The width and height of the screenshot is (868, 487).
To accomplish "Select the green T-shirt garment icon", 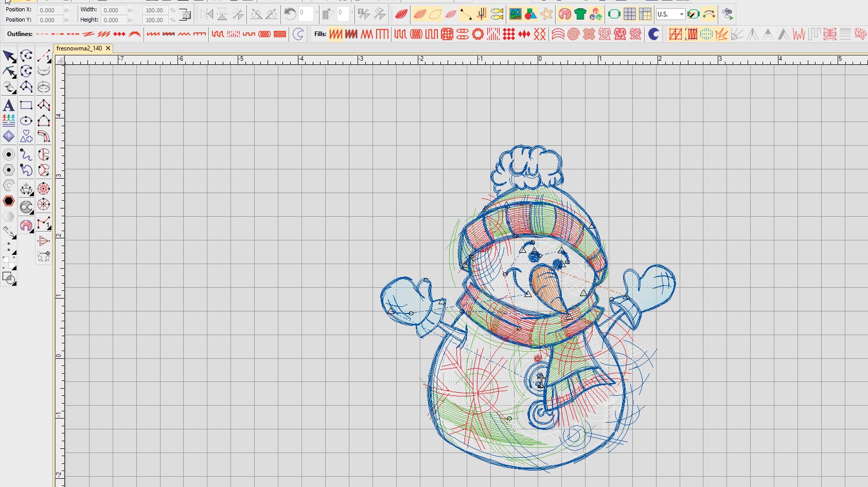I will 581,14.
